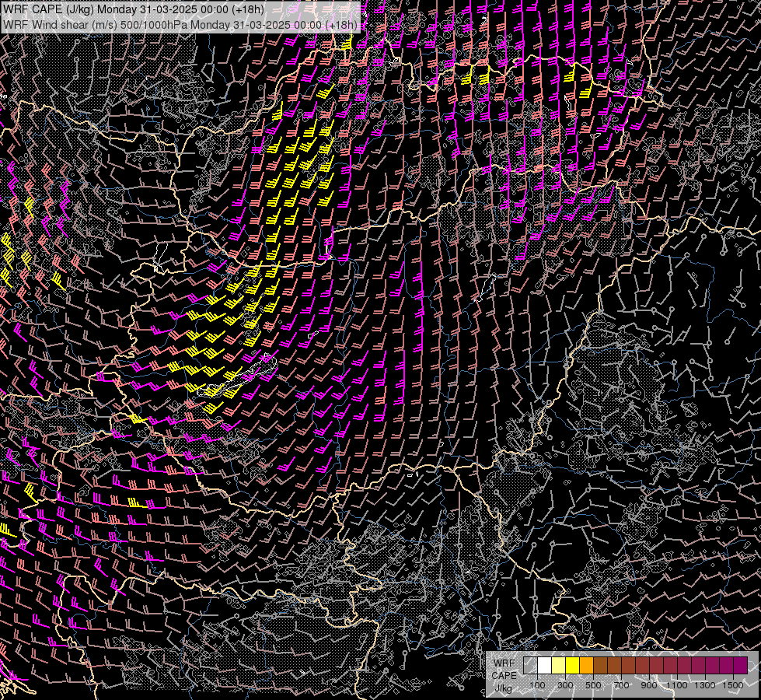Click the 1100 legend value

pyautogui.click(x=677, y=685)
